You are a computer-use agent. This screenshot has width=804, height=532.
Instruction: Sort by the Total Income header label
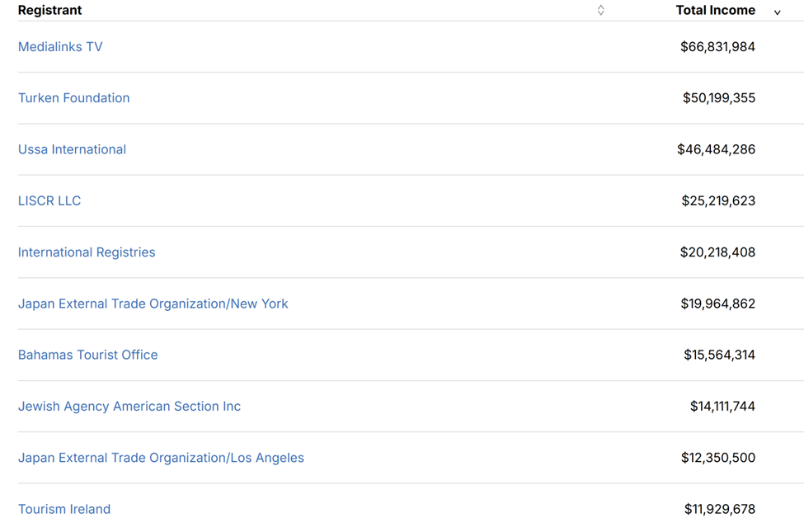pos(715,10)
